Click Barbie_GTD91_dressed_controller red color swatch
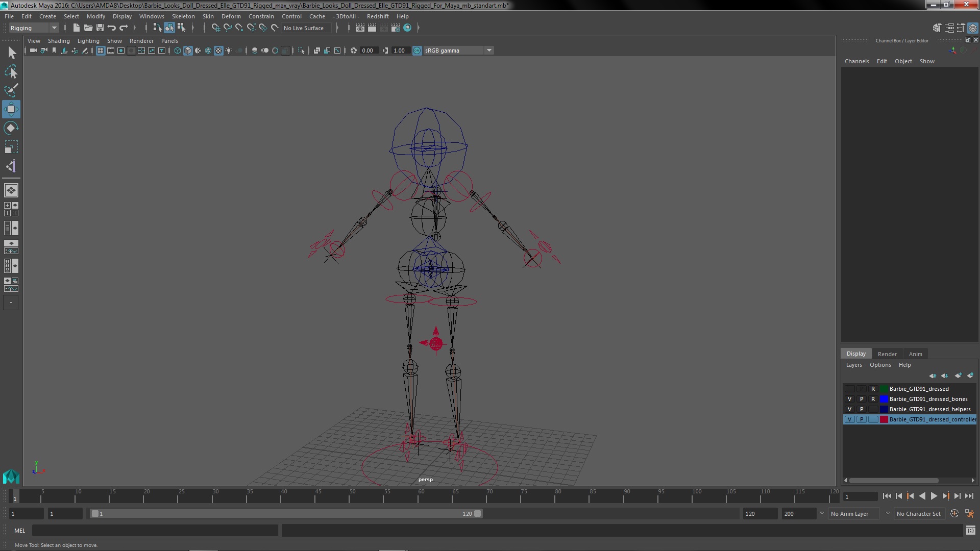The width and height of the screenshot is (980, 551). 884,419
